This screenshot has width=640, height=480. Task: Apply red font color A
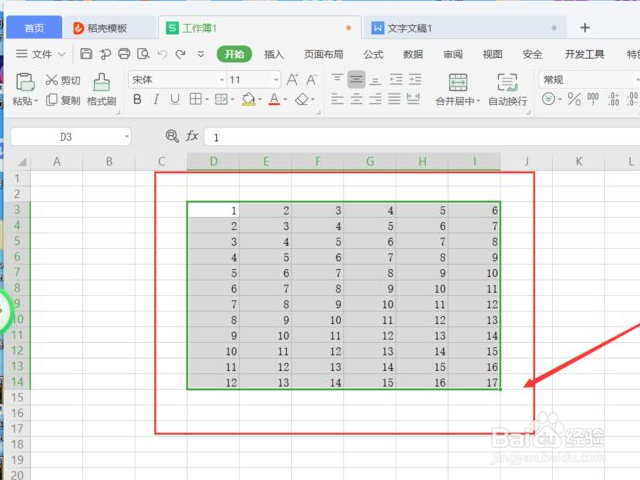274,99
